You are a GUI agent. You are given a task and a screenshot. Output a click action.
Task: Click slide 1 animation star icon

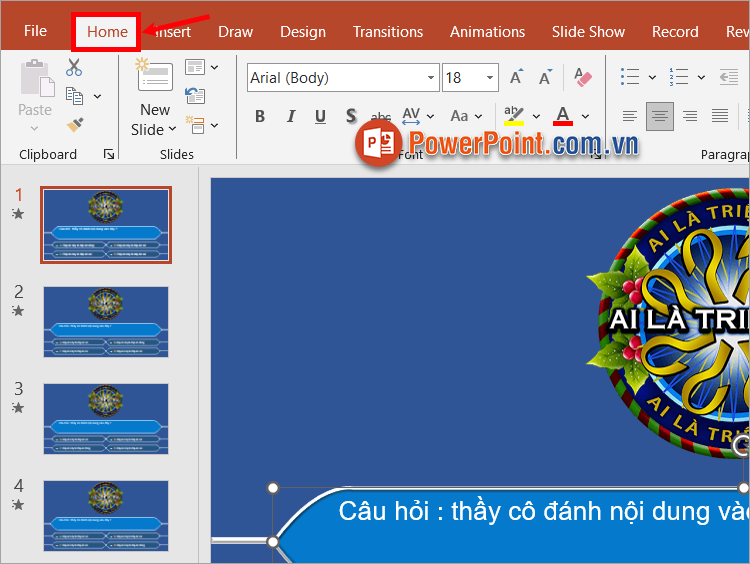coord(18,214)
